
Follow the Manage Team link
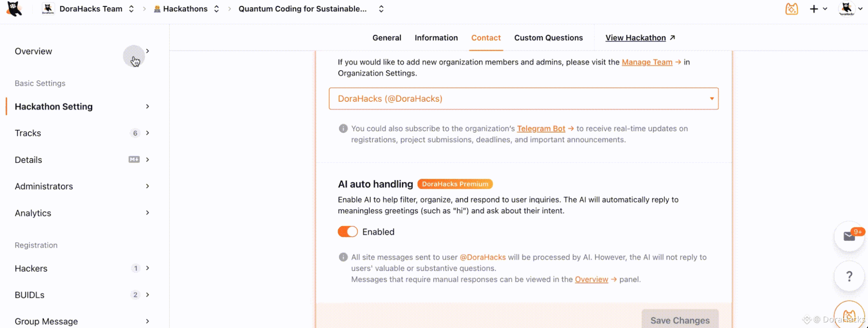tap(647, 62)
